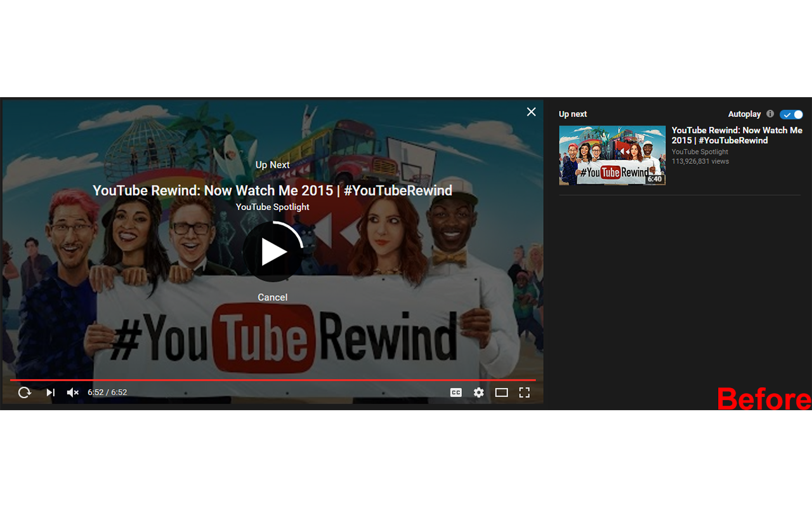Toggle closed captions CC button

[455, 392]
